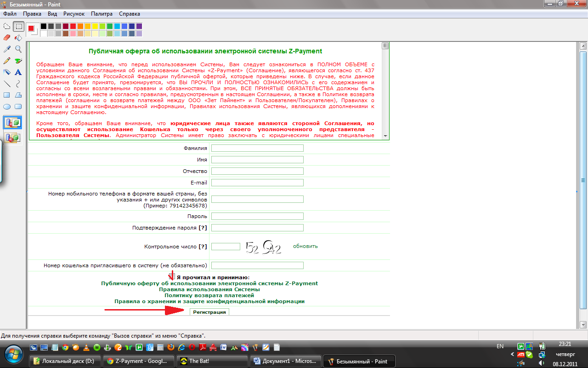Launch Internet Explorer from quick launch
The image size is (588, 368).
181,347
